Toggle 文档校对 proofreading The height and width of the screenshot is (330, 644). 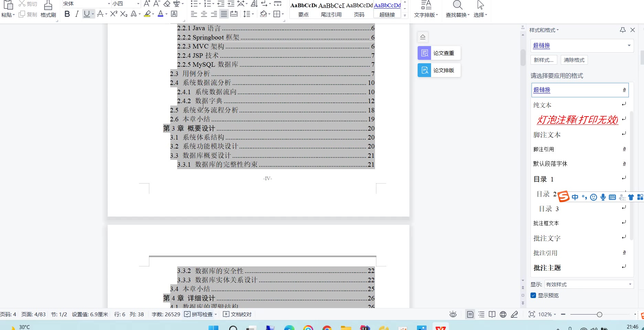[x=237, y=314]
